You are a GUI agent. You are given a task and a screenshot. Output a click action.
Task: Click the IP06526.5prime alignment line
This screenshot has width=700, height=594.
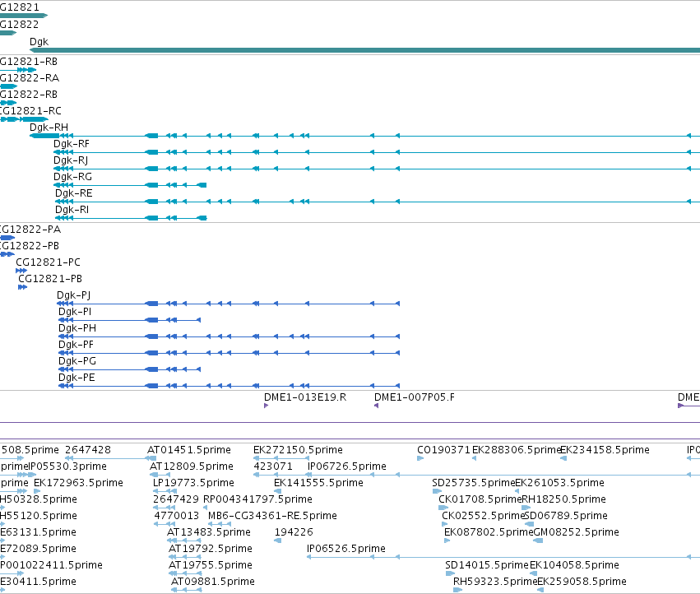503,557
